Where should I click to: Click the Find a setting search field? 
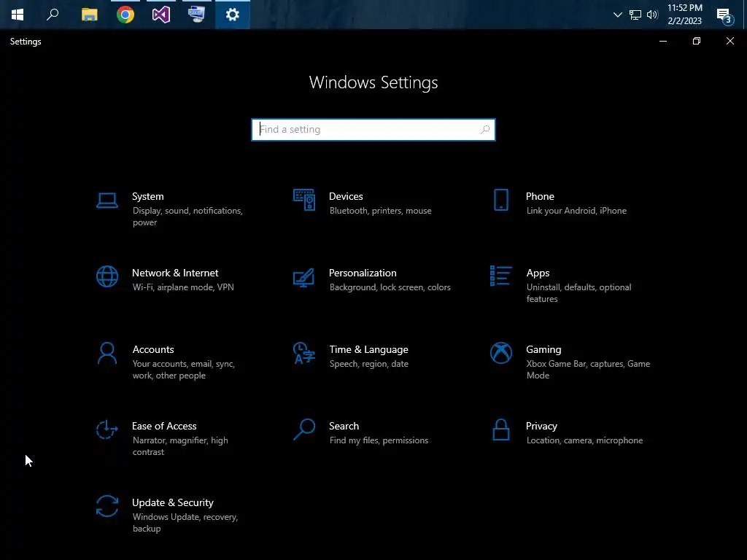[373, 130]
